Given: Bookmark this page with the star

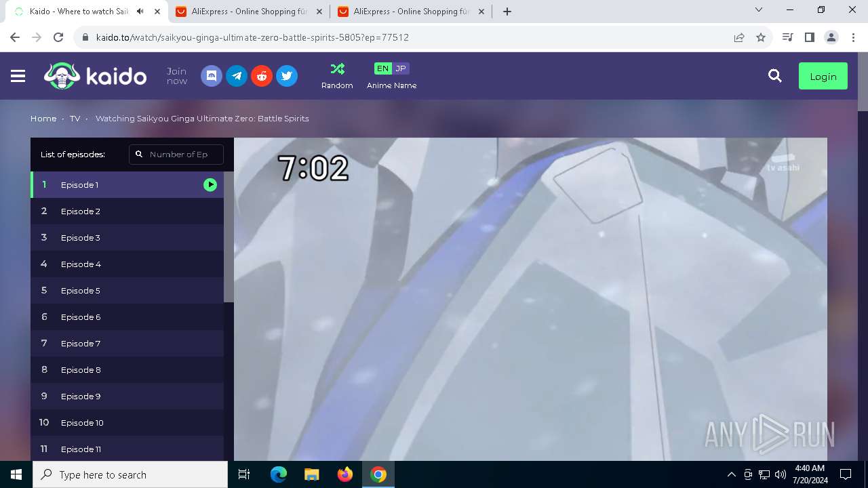Looking at the screenshot, I should click(x=761, y=37).
